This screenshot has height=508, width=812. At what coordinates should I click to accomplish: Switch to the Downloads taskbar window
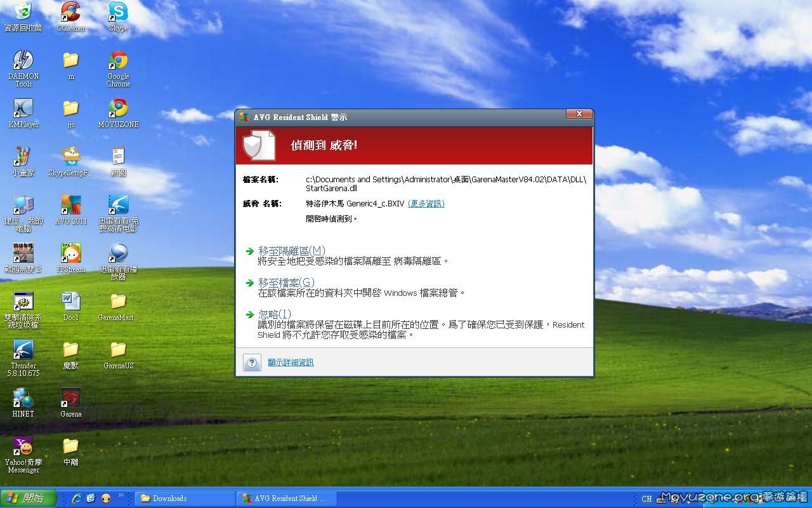pyautogui.click(x=185, y=498)
